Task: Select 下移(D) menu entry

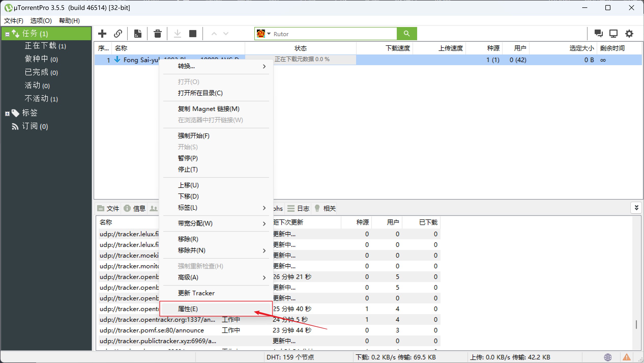Action: pyautogui.click(x=216, y=196)
